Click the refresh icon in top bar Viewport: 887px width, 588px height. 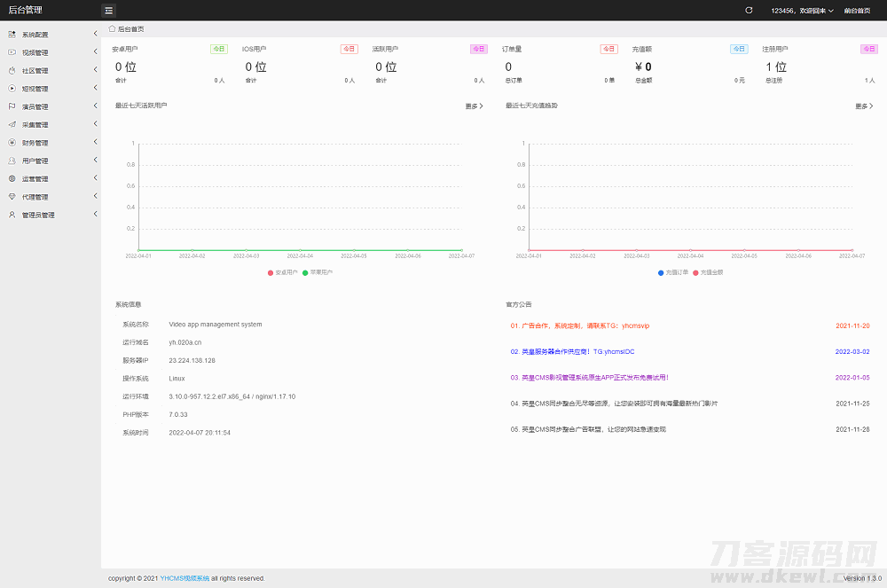pos(749,11)
